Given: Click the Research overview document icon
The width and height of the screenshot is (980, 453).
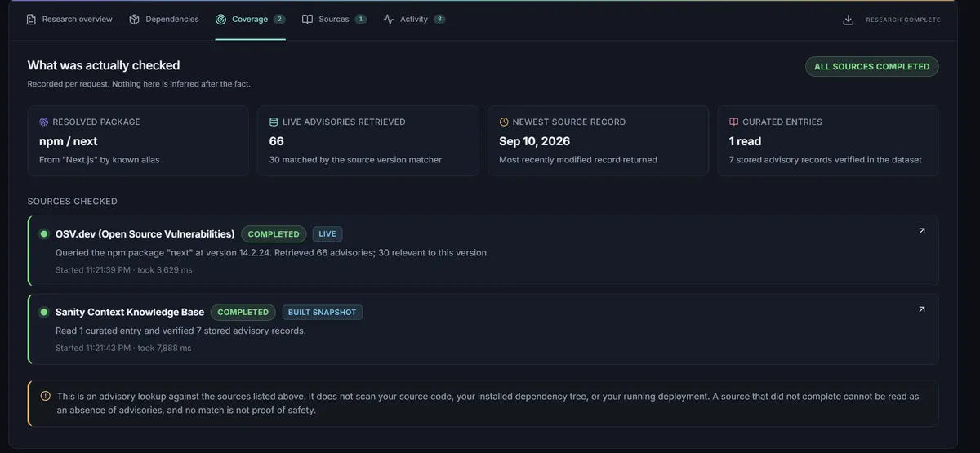Looking at the screenshot, I should (32, 20).
